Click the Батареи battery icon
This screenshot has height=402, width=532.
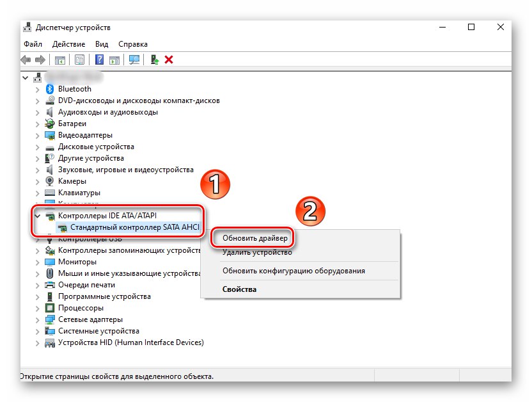(50, 124)
